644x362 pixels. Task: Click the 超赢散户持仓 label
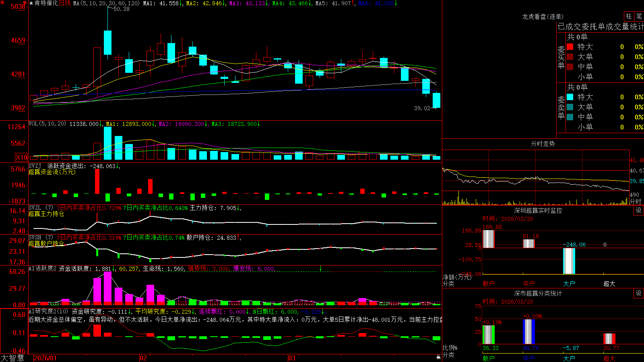(46, 243)
